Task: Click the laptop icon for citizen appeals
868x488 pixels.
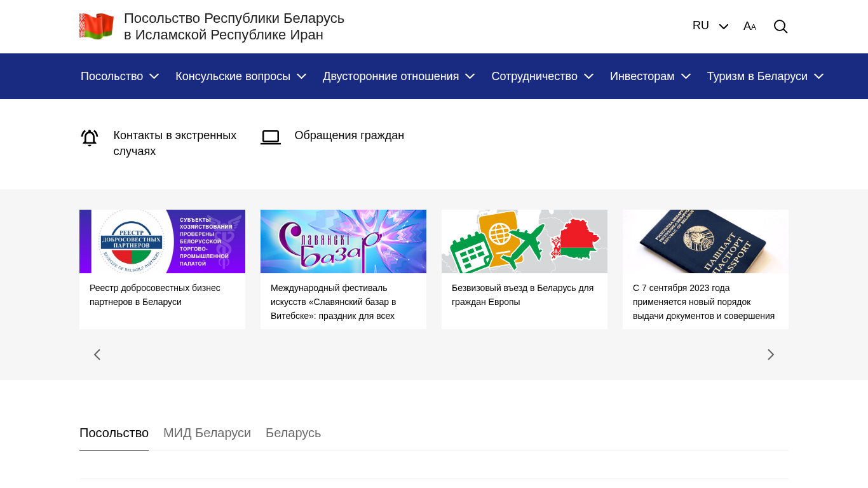Action: (x=271, y=137)
